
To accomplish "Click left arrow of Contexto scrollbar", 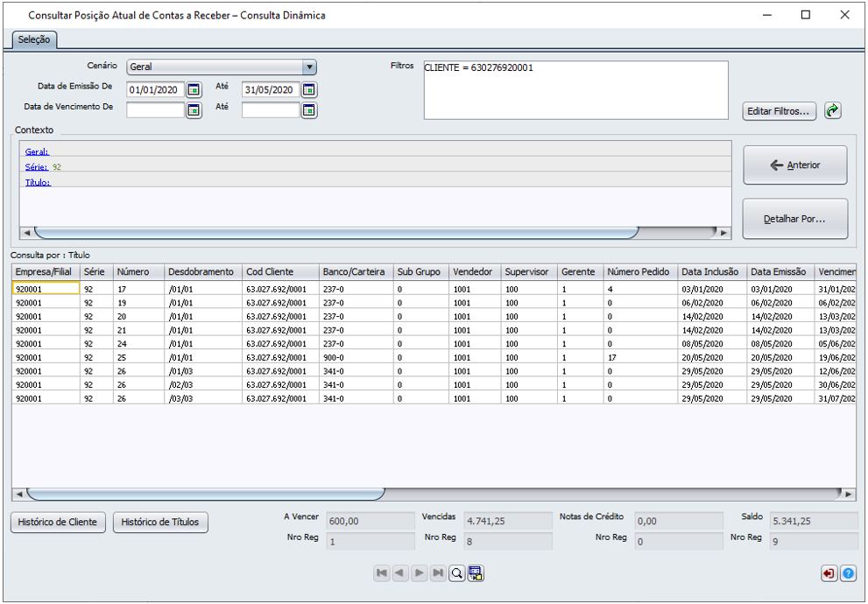I will click(26, 233).
